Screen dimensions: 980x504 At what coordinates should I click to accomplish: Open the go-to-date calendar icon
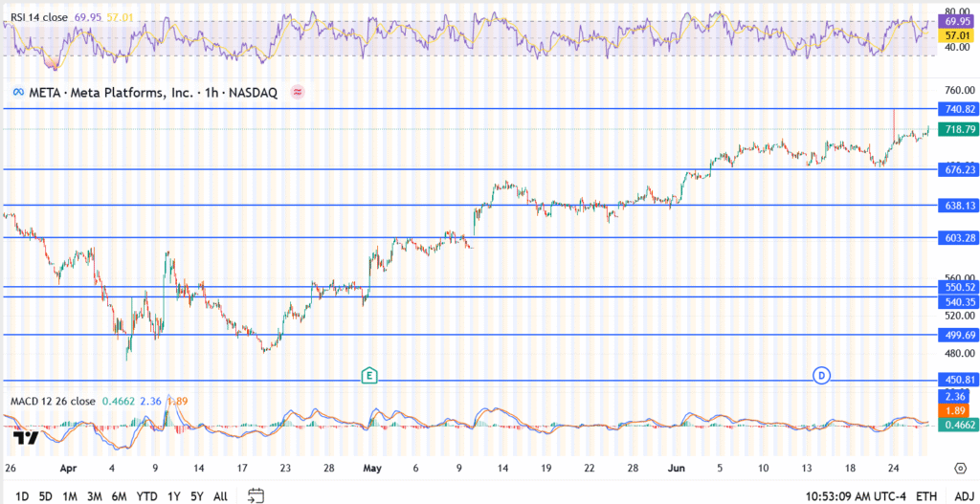coord(256,495)
